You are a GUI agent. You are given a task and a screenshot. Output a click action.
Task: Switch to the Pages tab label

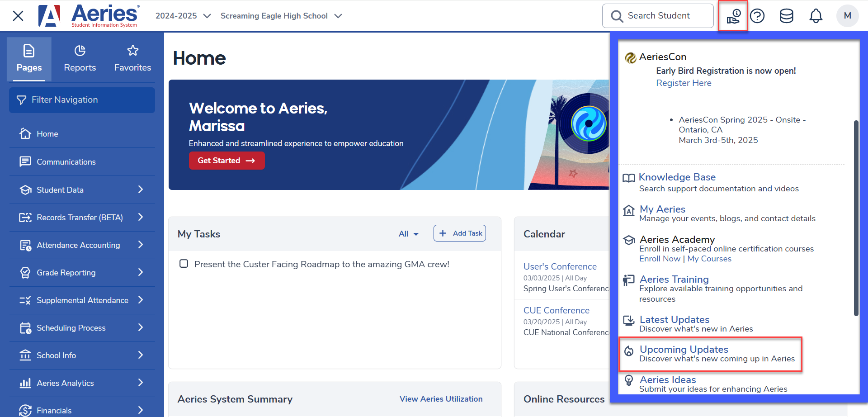coord(29,67)
